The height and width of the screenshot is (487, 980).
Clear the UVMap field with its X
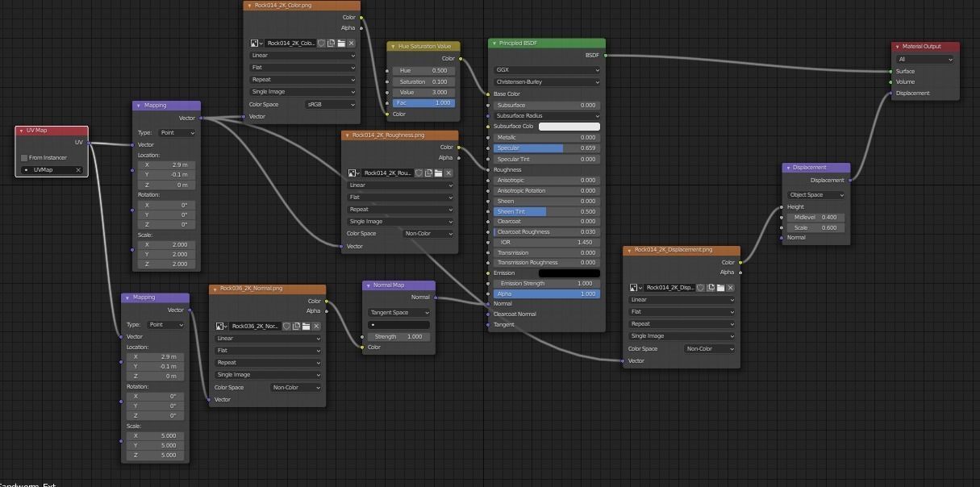coord(78,170)
